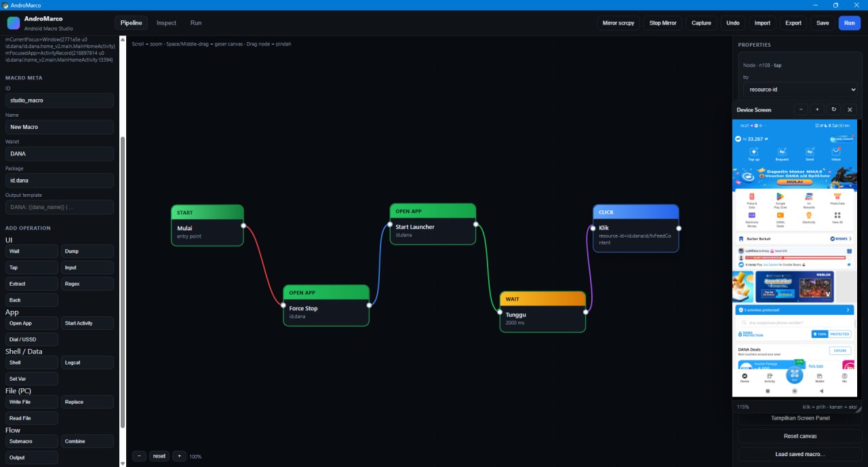Close the Device Screen panel
The height and width of the screenshot is (467, 868).
850,109
